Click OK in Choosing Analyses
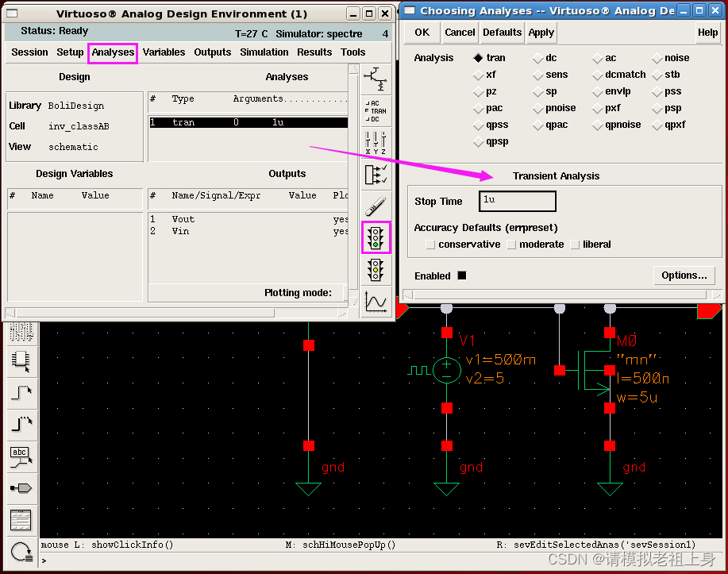 pos(422,33)
